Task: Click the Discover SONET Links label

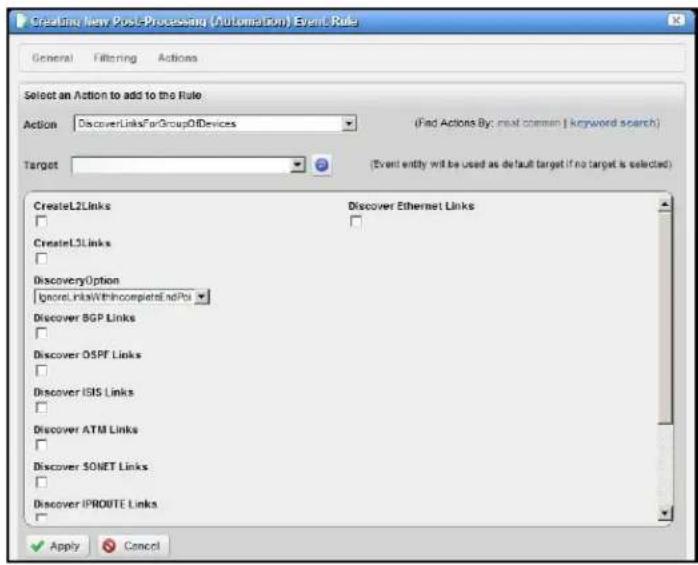Action: coord(91,467)
